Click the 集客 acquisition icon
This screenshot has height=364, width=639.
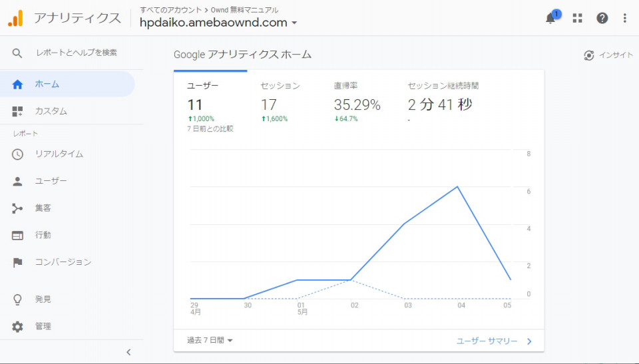pos(17,208)
